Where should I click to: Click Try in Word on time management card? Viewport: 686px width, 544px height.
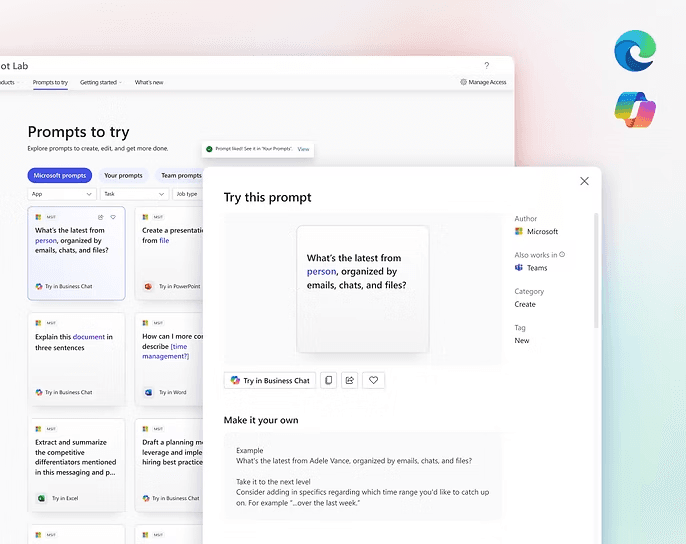pyautogui.click(x=172, y=392)
